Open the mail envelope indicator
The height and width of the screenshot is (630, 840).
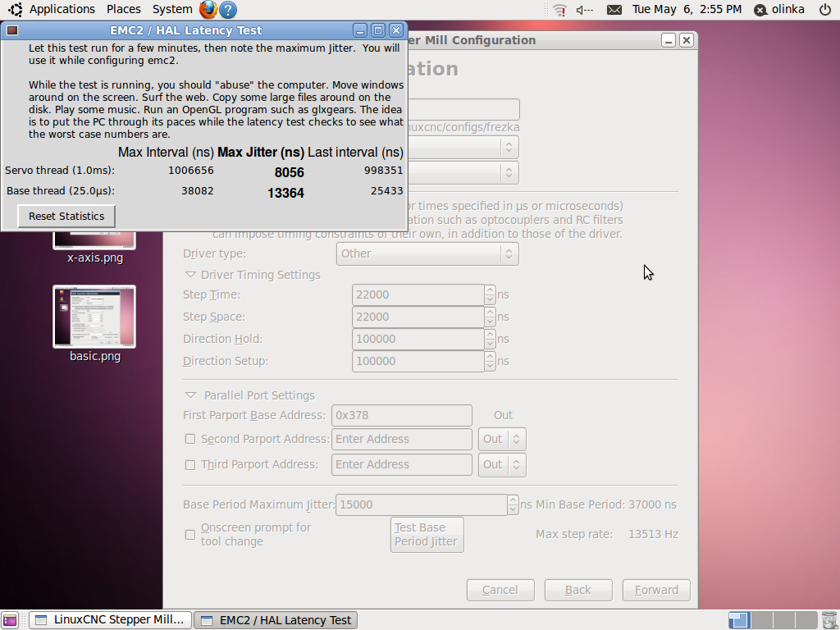point(614,10)
